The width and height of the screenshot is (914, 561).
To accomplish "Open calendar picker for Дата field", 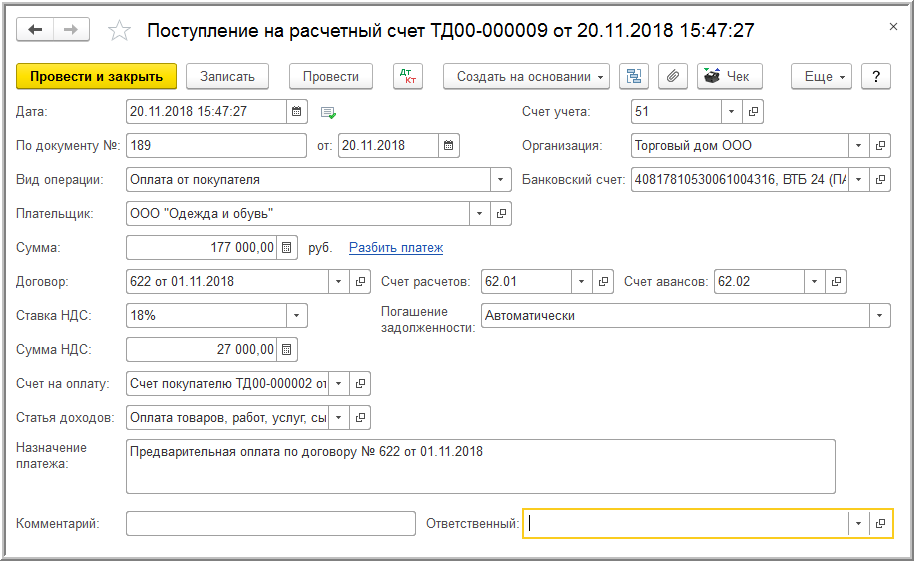I will tap(298, 111).
